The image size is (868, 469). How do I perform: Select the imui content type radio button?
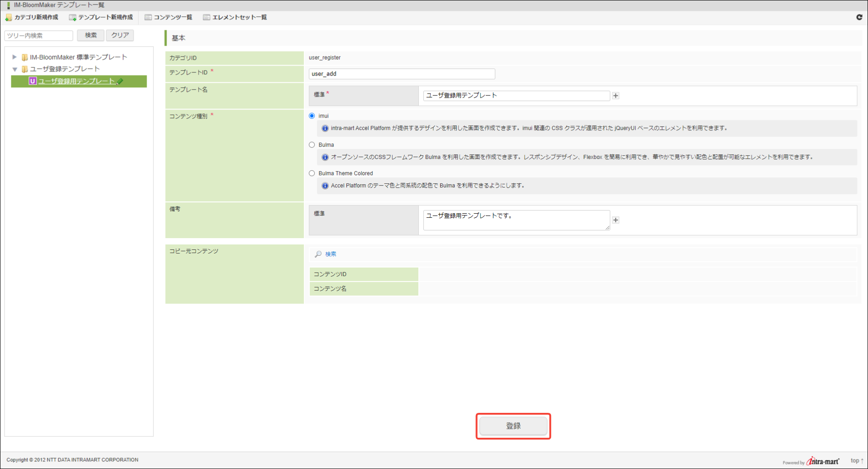[312, 116]
